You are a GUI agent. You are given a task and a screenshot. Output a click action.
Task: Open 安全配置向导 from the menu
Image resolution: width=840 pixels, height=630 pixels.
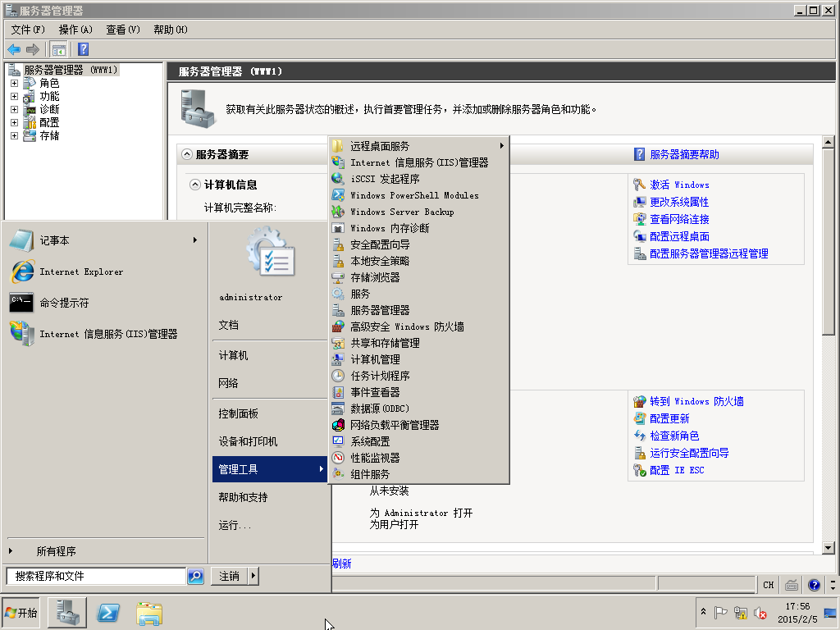[x=418, y=244]
